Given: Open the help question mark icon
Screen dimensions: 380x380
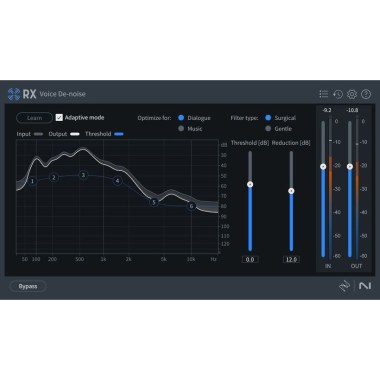Looking at the screenshot, I should (x=366, y=94).
